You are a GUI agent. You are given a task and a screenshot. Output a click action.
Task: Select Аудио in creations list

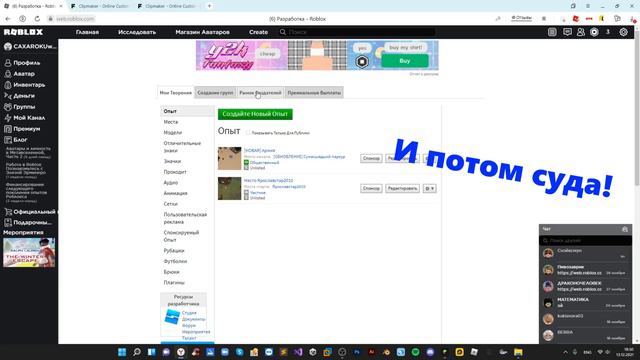(171, 182)
